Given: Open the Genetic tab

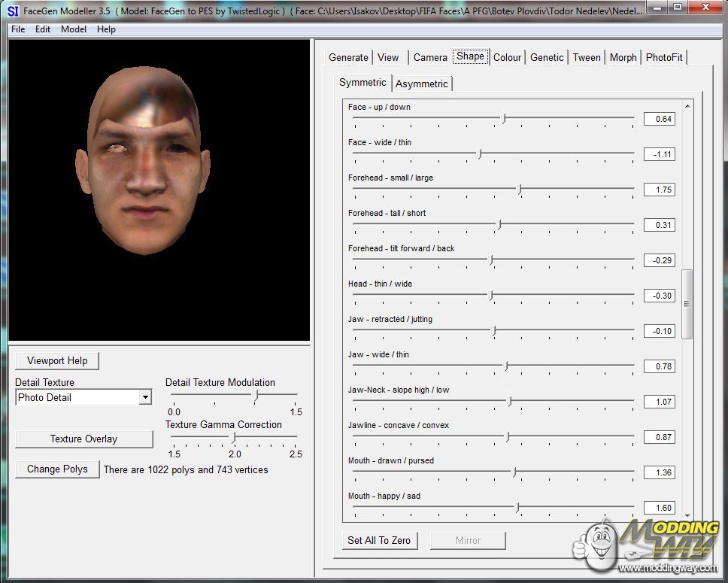Looking at the screenshot, I should coord(547,57).
